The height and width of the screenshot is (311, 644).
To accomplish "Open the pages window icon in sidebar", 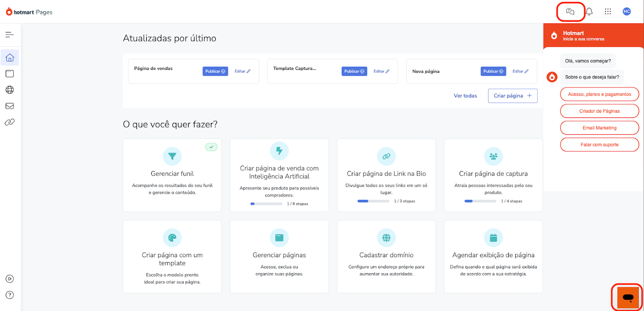I will pyautogui.click(x=10, y=74).
